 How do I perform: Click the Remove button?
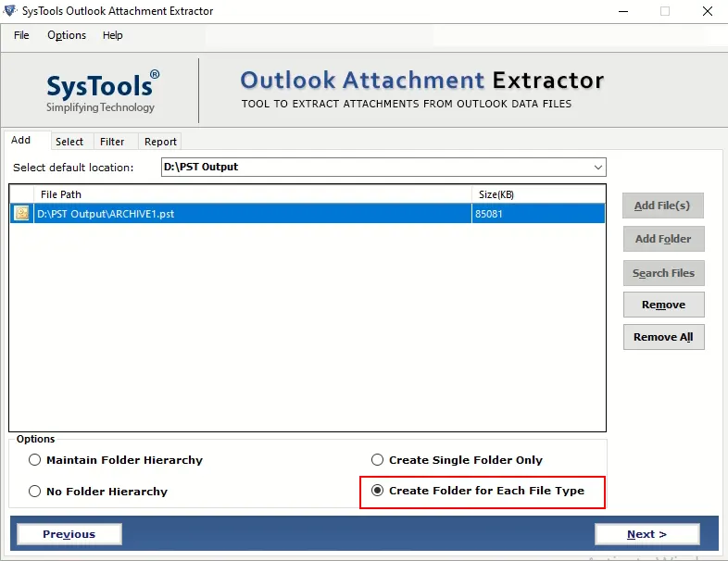tap(663, 305)
